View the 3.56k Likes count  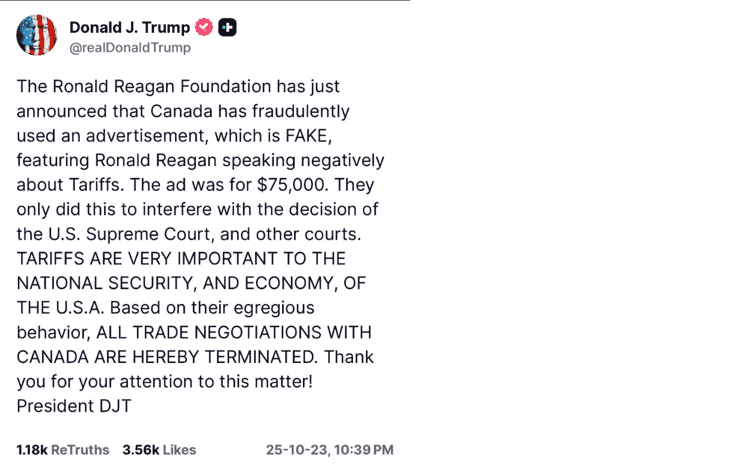159,450
